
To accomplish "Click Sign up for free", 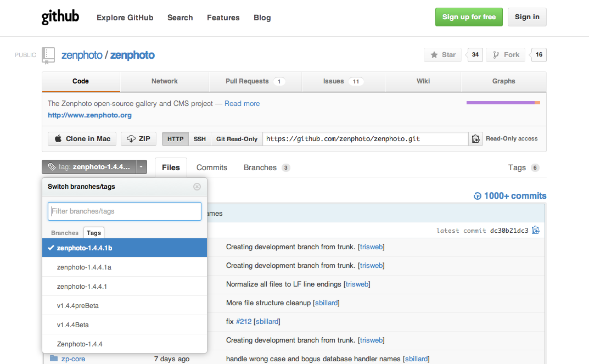I will coord(469,17).
